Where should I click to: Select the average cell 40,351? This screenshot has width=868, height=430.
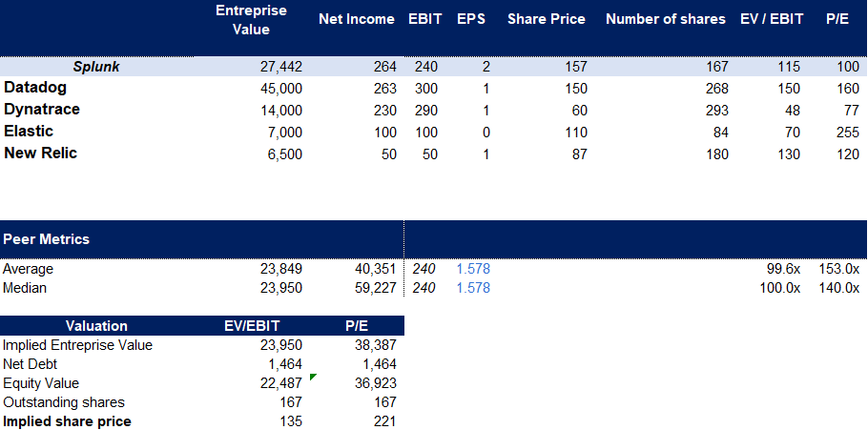click(375, 269)
